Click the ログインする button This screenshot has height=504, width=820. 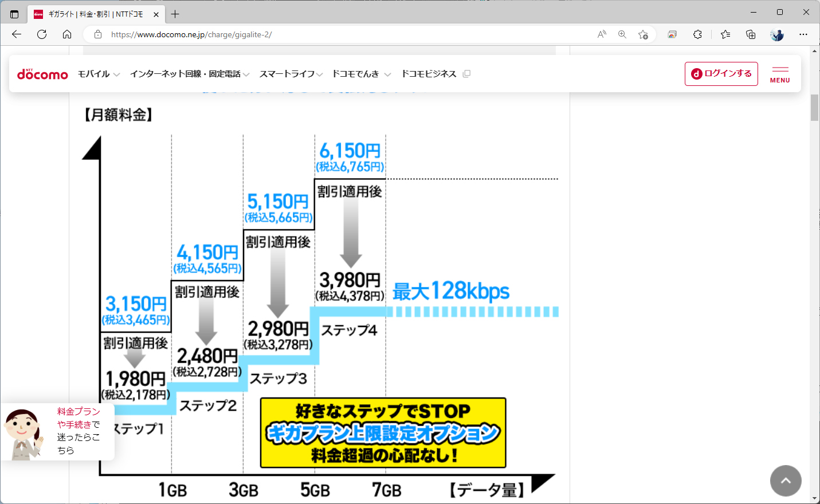tap(721, 73)
